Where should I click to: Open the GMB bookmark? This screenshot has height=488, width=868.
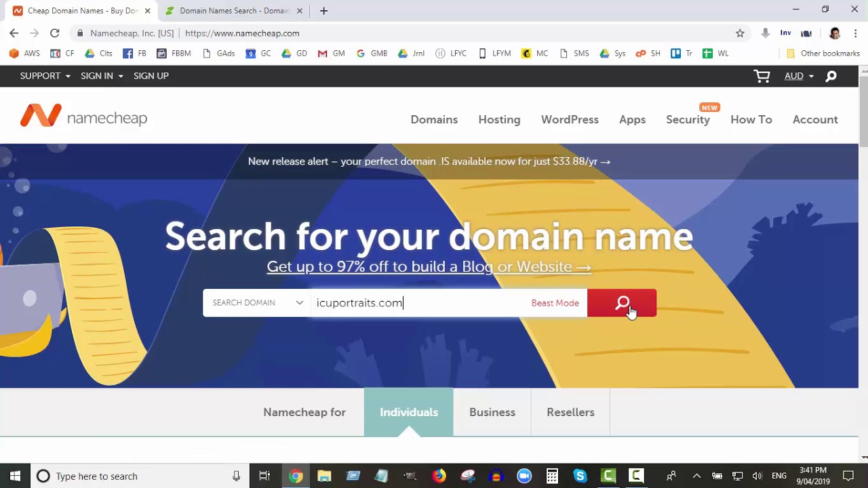tap(372, 54)
